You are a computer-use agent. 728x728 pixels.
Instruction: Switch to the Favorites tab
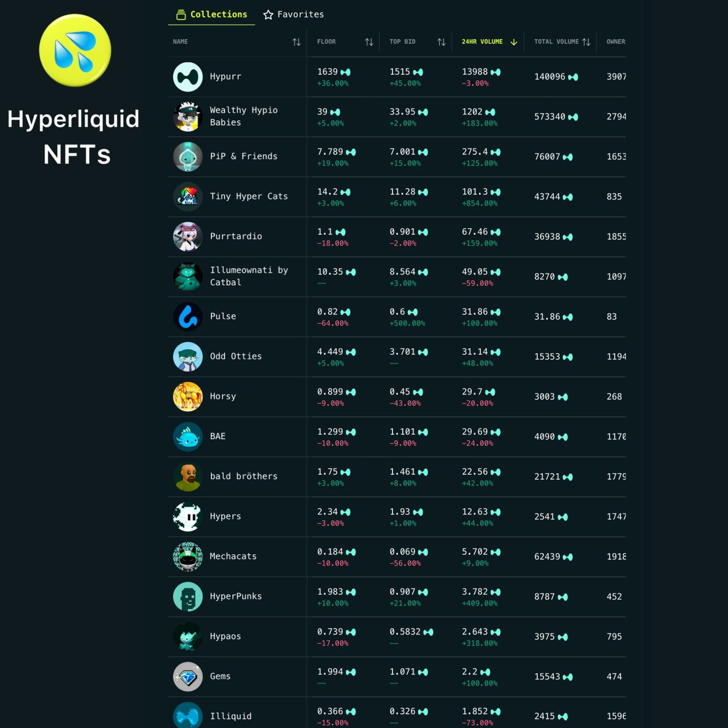pyautogui.click(x=294, y=15)
